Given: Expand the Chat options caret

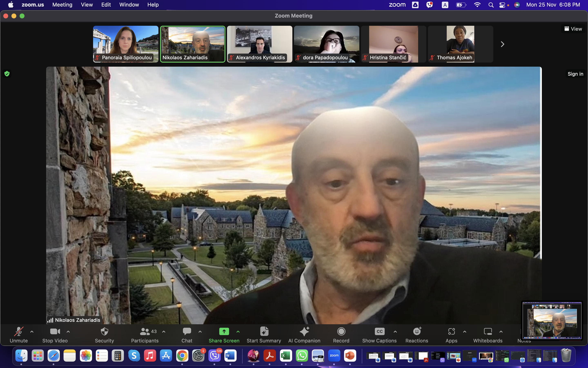Looking at the screenshot, I should [200, 331].
